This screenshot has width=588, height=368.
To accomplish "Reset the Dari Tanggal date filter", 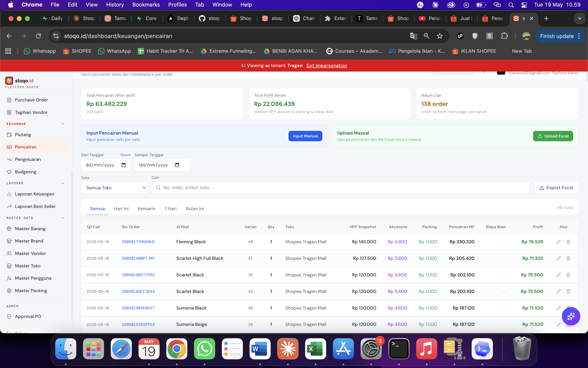I will point(125,155).
